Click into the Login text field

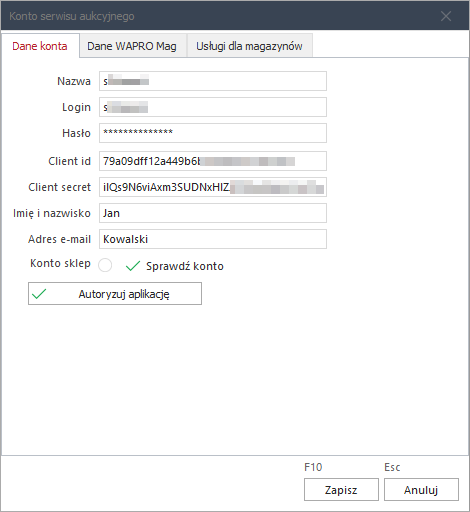click(x=213, y=107)
